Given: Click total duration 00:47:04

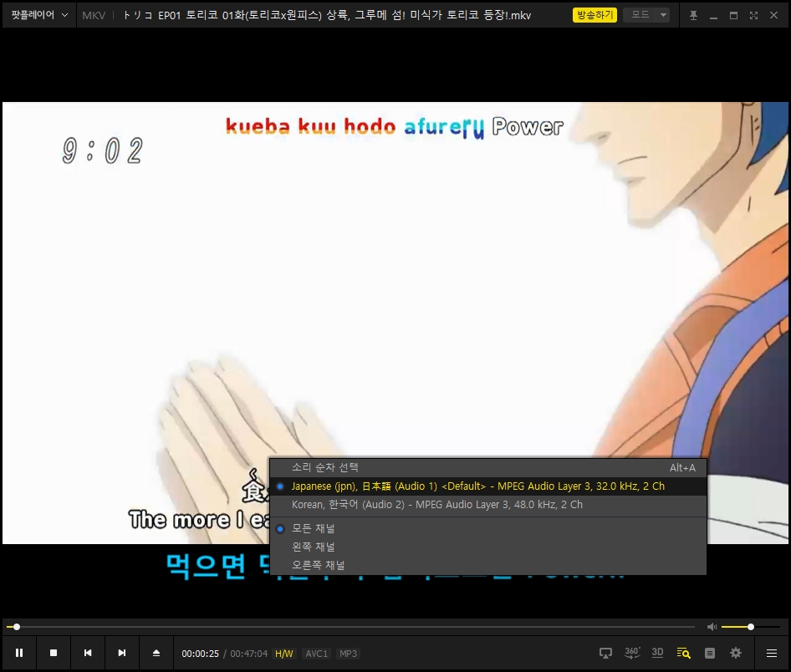Looking at the screenshot, I should coord(248,654).
